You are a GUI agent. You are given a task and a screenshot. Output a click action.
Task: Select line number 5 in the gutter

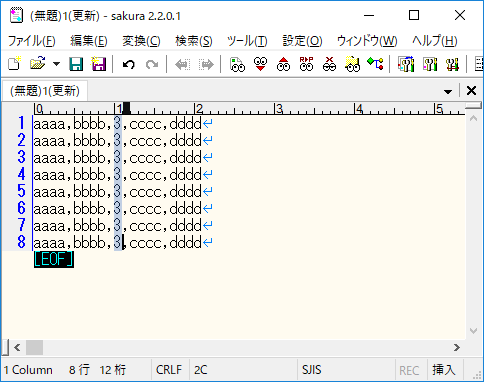(x=21, y=191)
